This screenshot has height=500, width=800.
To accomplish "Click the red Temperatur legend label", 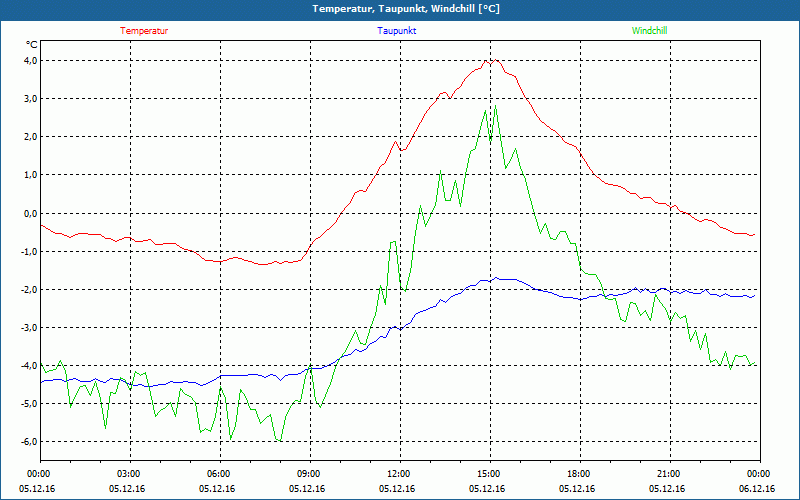I will click(144, 31).
